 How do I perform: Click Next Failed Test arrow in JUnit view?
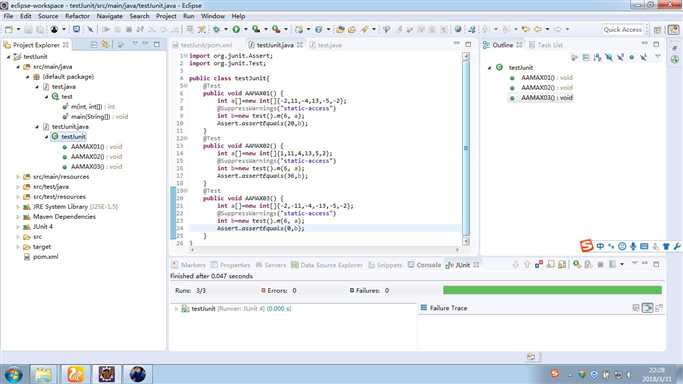516,264
